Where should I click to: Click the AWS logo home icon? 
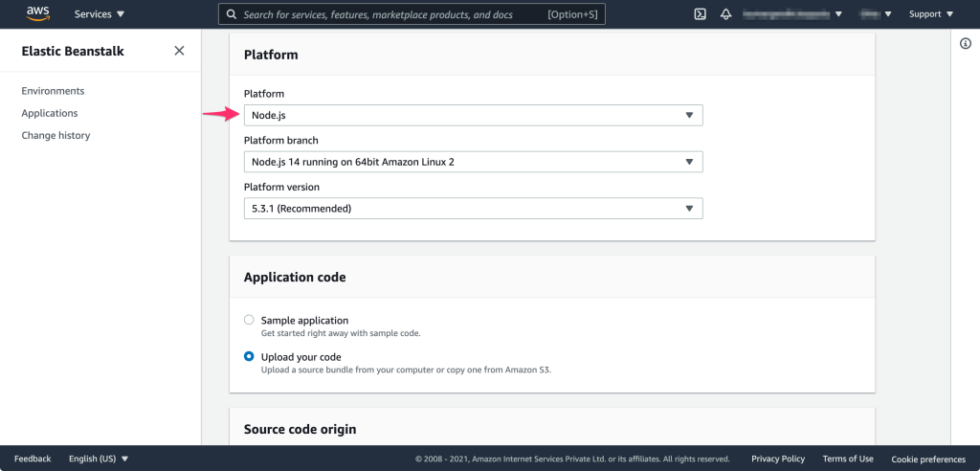38,13
